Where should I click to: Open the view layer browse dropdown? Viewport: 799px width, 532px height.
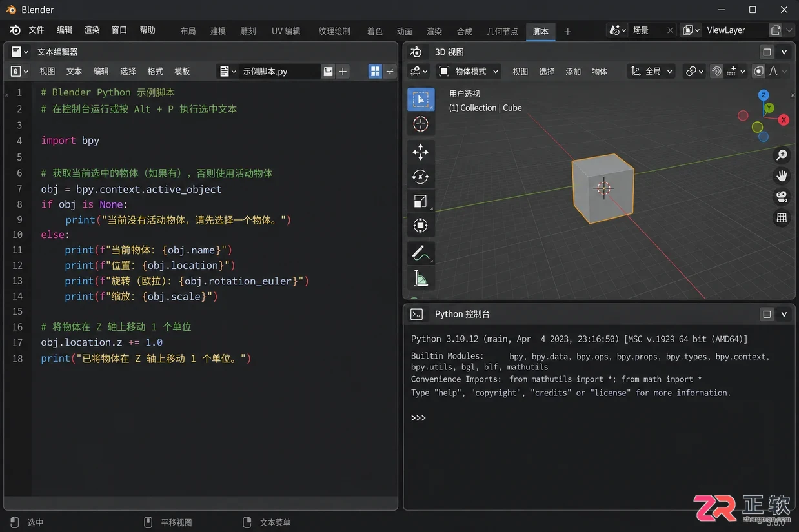[691, 30]
